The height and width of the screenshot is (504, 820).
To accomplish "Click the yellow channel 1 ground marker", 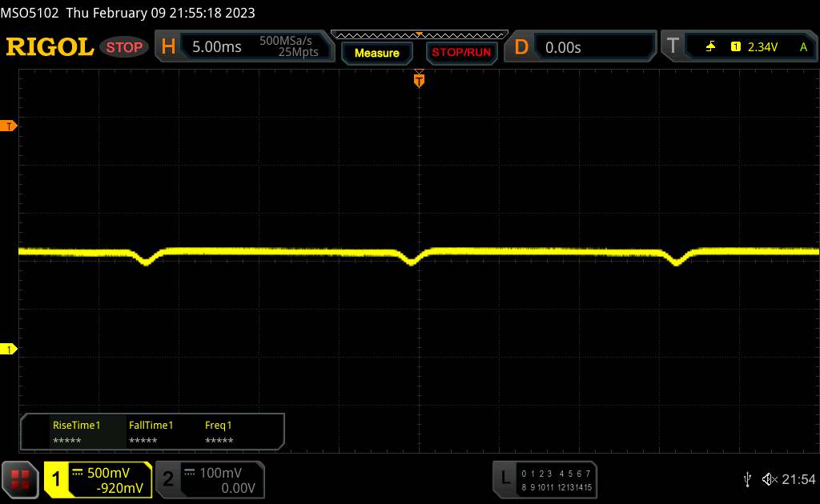I will pyautogui.click(x=8, y=349).
